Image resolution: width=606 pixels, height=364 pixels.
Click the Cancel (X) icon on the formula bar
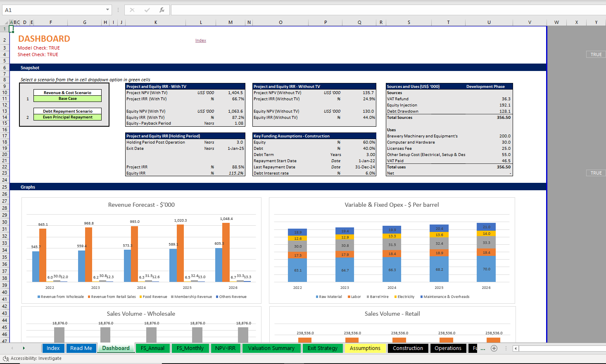click(x=132, y=10)
